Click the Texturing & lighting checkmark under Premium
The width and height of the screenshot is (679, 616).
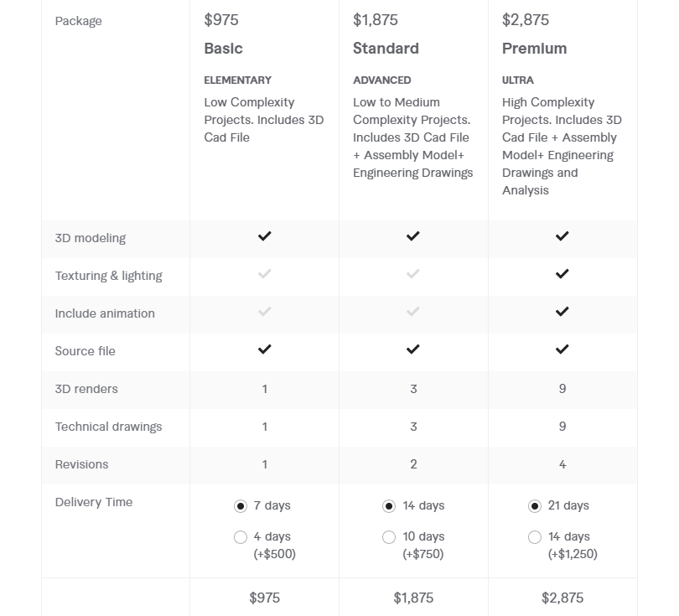(x=561, y=276)
